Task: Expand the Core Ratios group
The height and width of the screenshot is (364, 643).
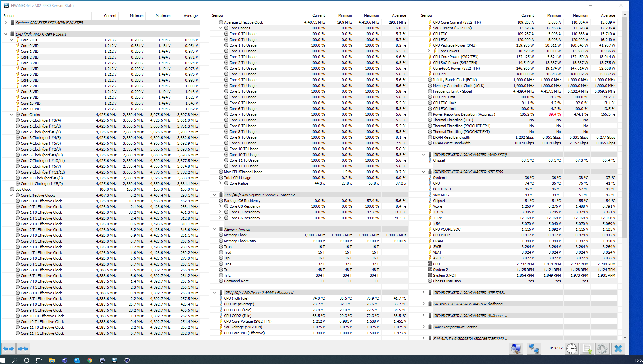Action: (220, 183)
